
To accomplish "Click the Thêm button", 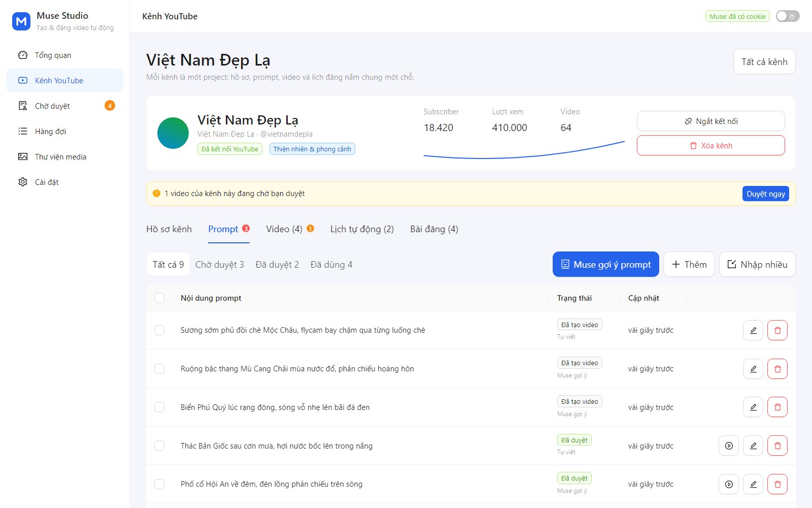I will click(x=689, y=264).
